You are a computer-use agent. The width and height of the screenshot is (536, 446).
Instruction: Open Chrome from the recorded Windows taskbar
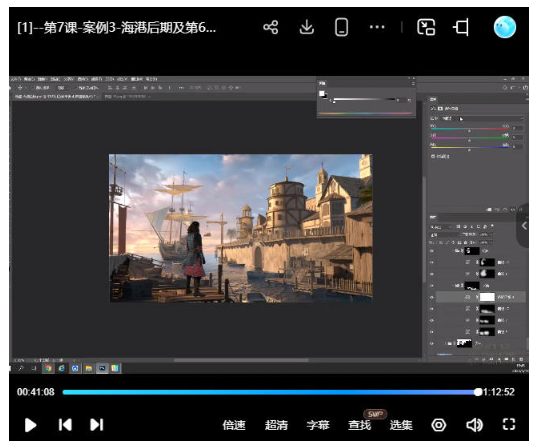[x=48, y=368]
